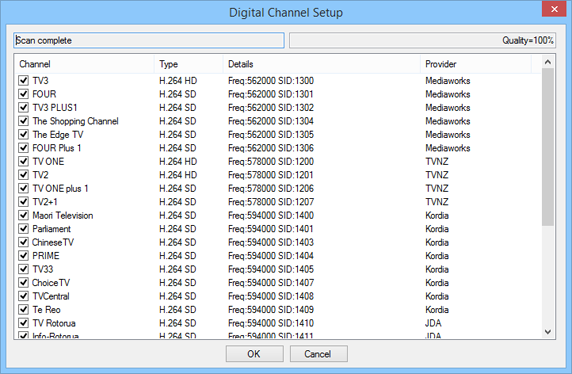This screenshot has height=374, width=572.
Task: Click the OK button
Action: (255, 354)
